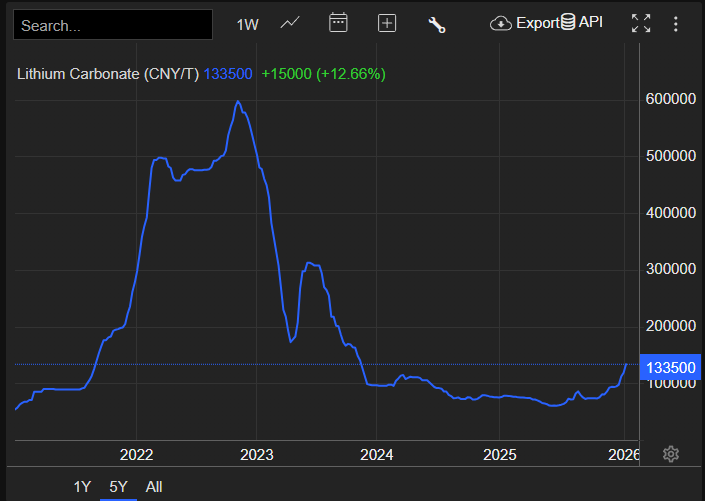This screenshot has height=501, width=705.
Task: Click the Lithium Carbonate (CNY/T) series label
Action: pos(108,74)
